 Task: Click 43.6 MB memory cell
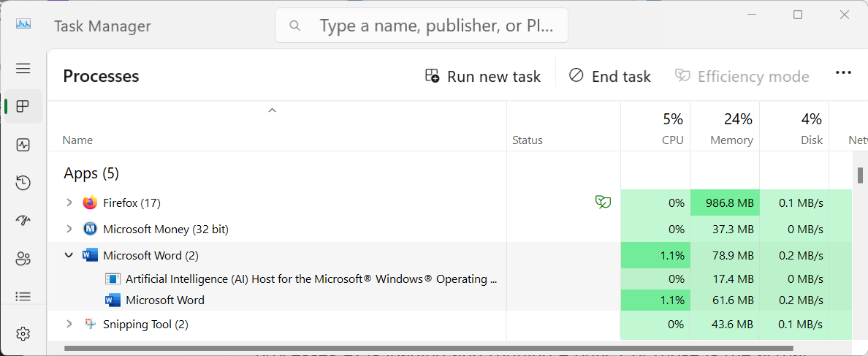[725, 325]
